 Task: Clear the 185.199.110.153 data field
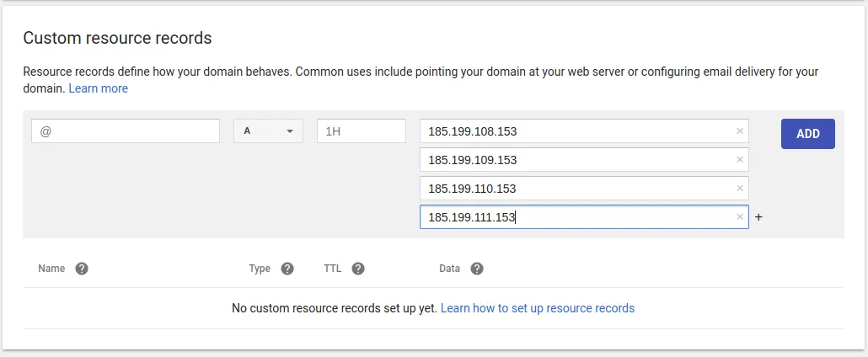click(x=740, y=189)
